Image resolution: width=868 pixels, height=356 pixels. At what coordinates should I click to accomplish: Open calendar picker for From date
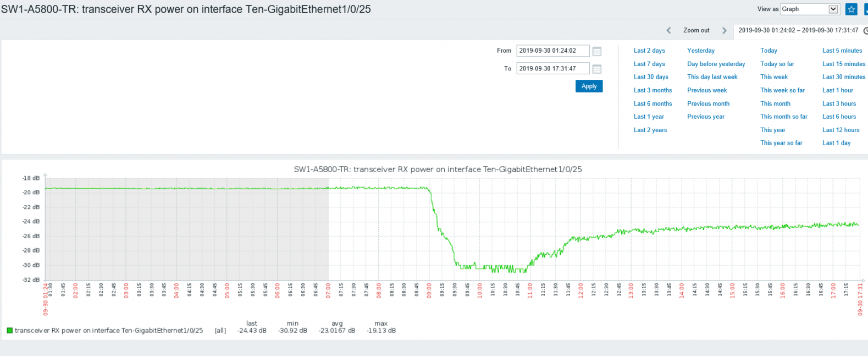596,51
